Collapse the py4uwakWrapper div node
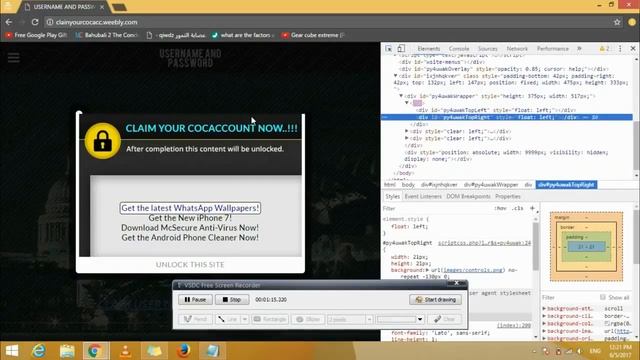 tap(401, 96)
